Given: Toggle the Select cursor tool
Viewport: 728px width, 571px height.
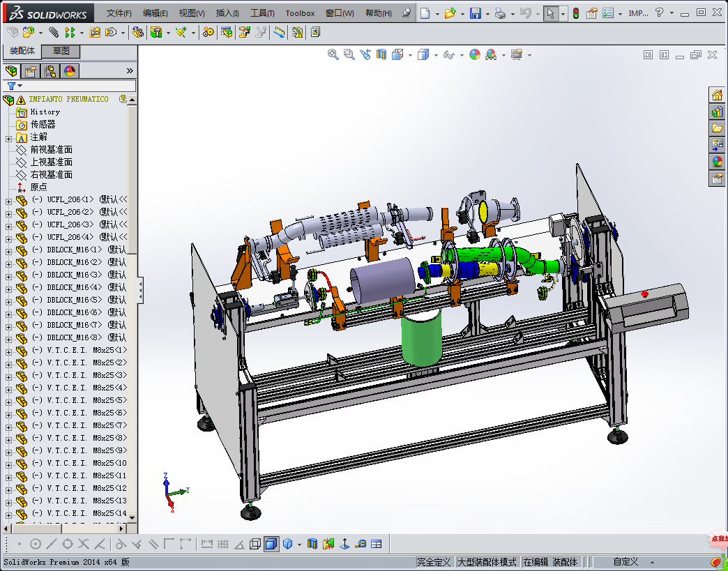Looking at the screenshot, I should (550, 13).
